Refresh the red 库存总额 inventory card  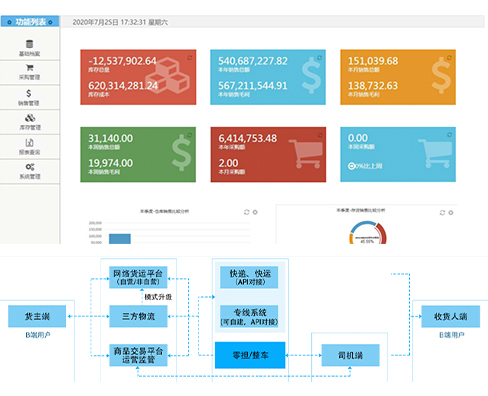click(190, 58)
